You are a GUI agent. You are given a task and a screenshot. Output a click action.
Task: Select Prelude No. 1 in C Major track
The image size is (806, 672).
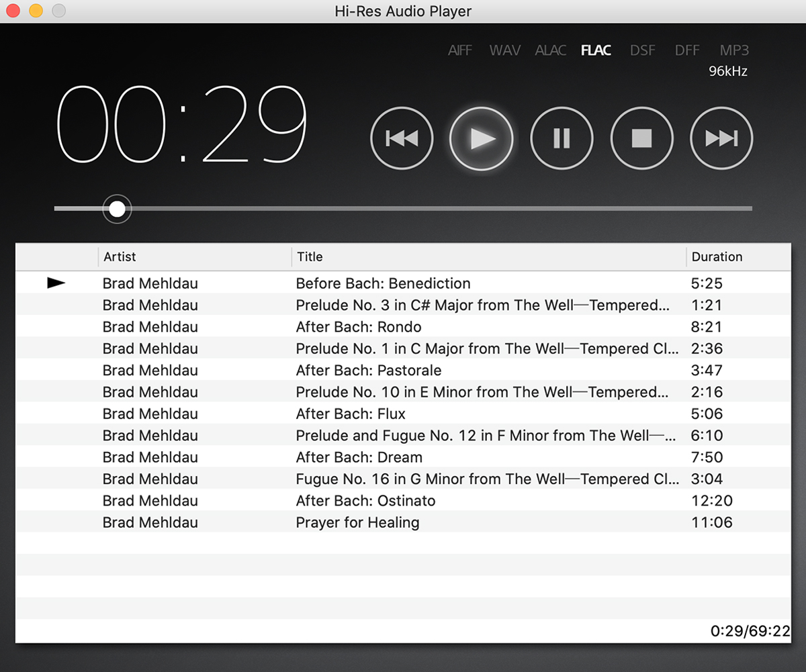click(403, 348)
